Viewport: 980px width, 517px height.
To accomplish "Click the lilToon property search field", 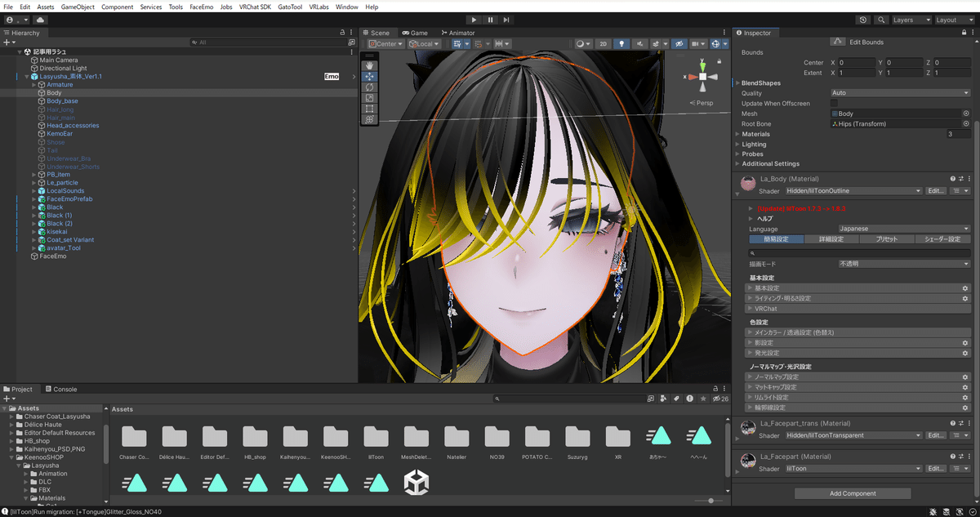I will (x=859, y=253).
